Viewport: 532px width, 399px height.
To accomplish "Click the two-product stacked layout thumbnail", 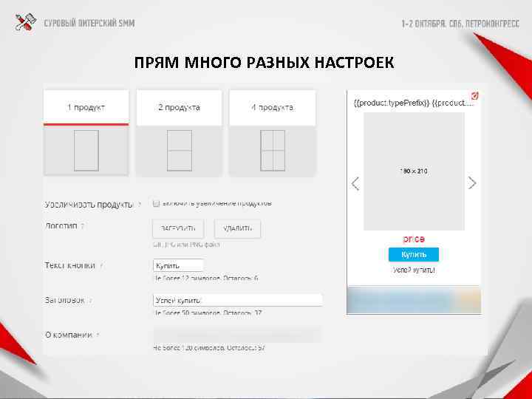I will tap(179, 151).
